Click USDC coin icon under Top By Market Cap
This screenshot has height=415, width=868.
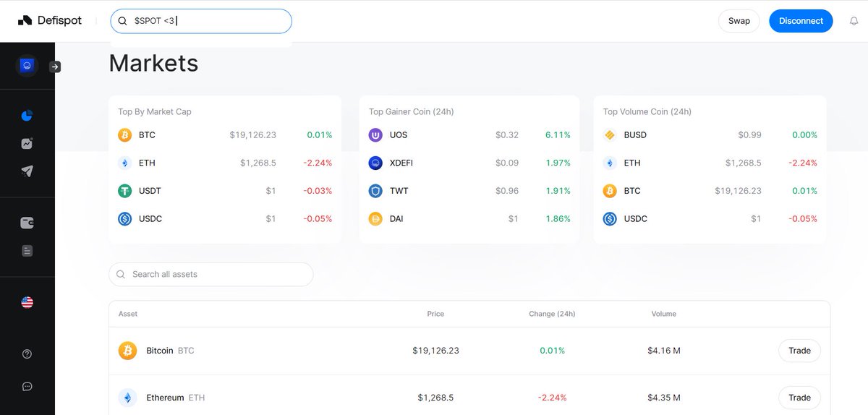pyautogui.click(x=124, y=218)
